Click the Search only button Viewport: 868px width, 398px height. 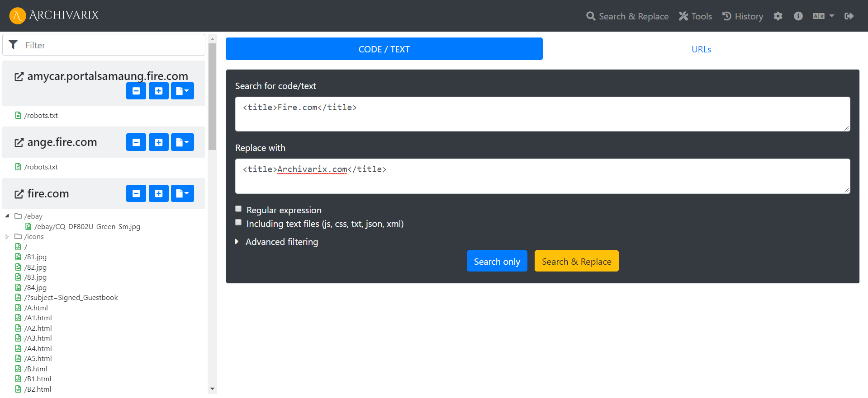(x=497, y=261)
